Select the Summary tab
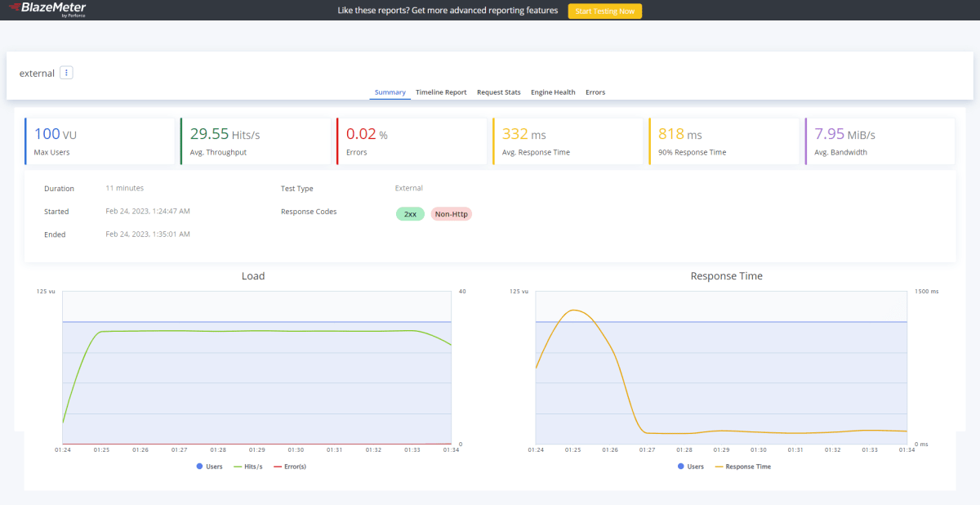 click(390, 92)
